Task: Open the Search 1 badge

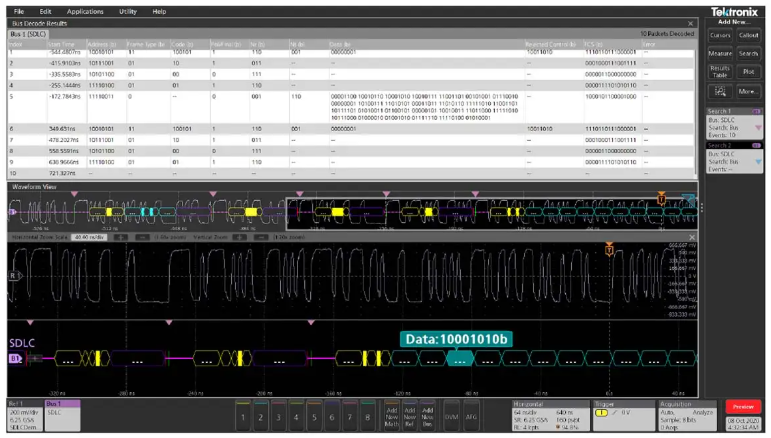Action: (734, 123)
